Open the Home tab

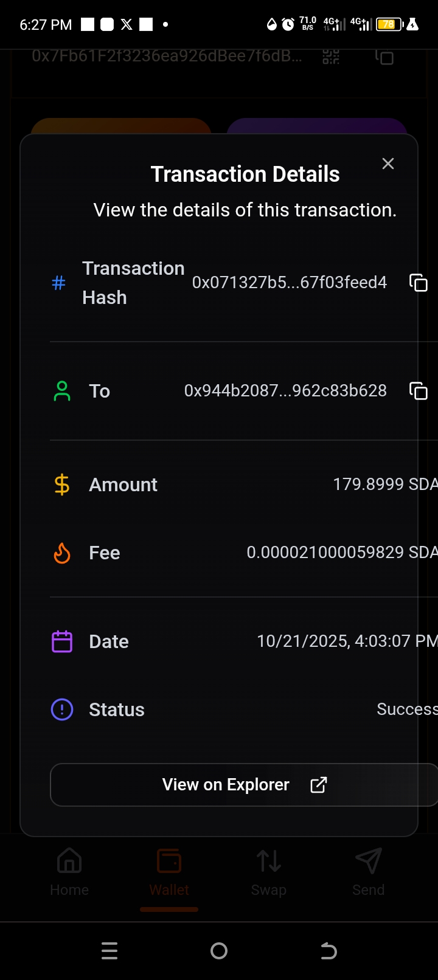click(69, 872)
